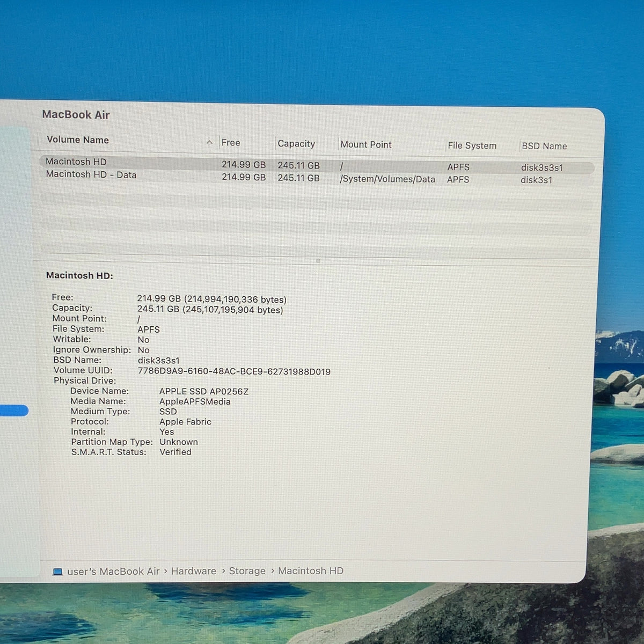Select the Macintosh HD volume row

pyautogui.click(x=317, y=165)
